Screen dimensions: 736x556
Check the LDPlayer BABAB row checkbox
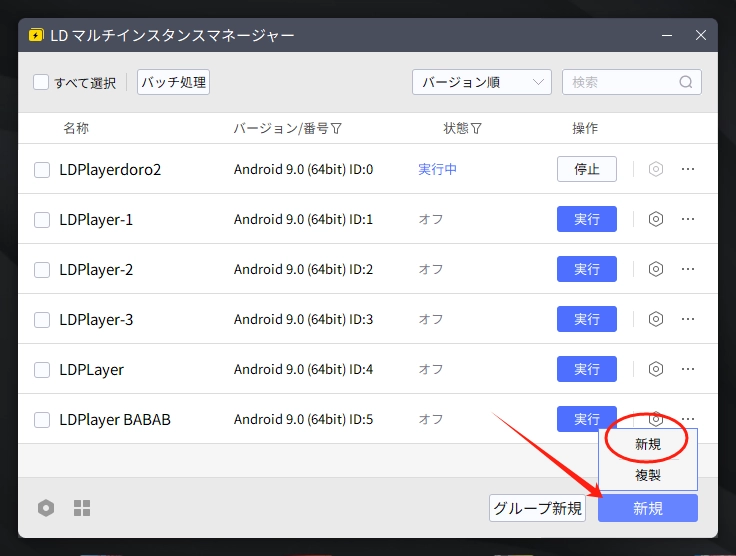pos(42,419)
